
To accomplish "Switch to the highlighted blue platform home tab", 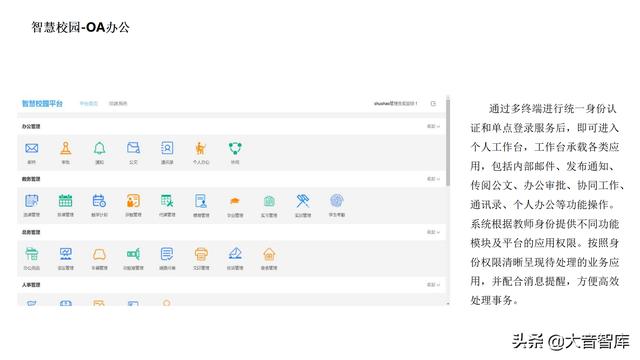I will coord(89,104).
